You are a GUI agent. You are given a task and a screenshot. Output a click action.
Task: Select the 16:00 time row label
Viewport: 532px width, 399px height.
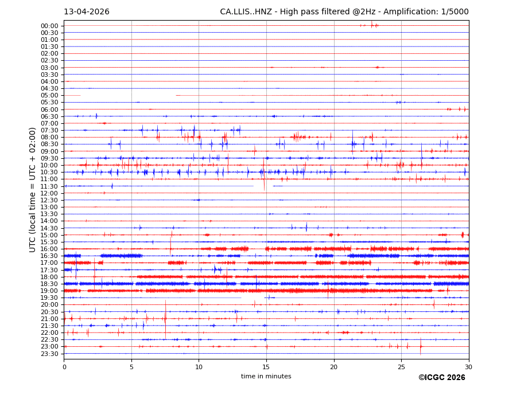tap(49, 249)
